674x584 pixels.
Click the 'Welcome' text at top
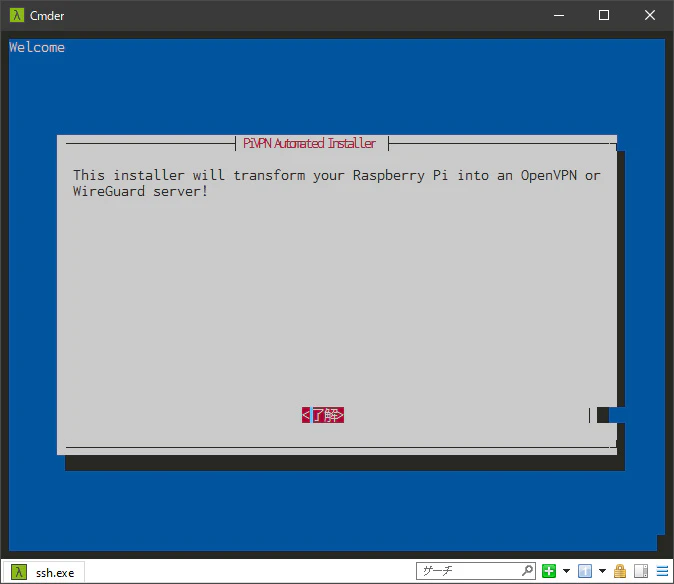(37, 47)
